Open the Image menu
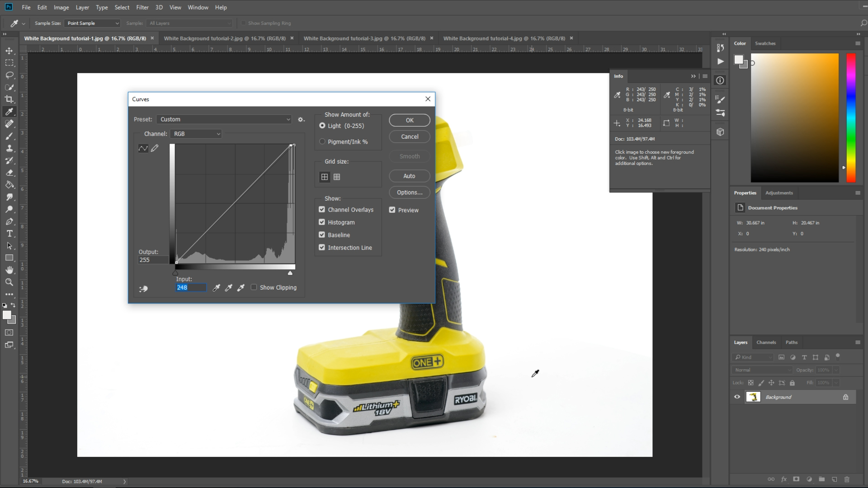 coord(61,7)
